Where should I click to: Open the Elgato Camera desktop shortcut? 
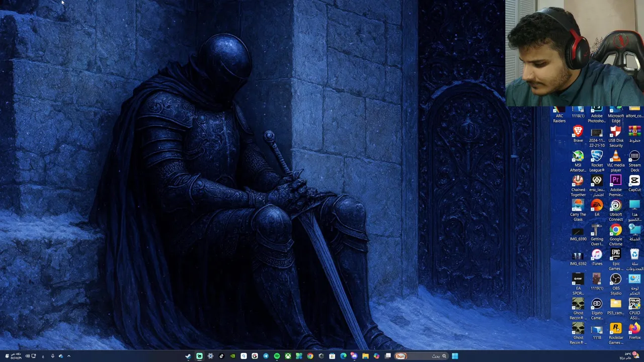tap(597, 309)
